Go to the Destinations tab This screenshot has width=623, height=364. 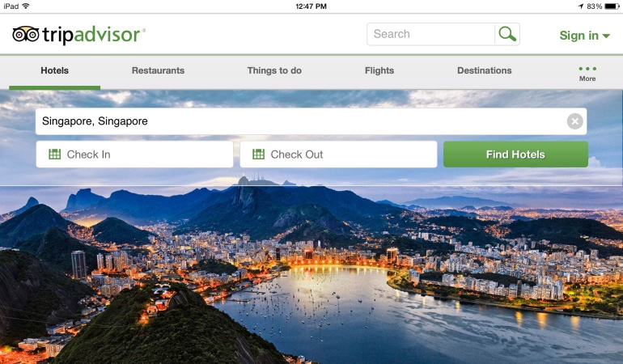tap(485, 70)
